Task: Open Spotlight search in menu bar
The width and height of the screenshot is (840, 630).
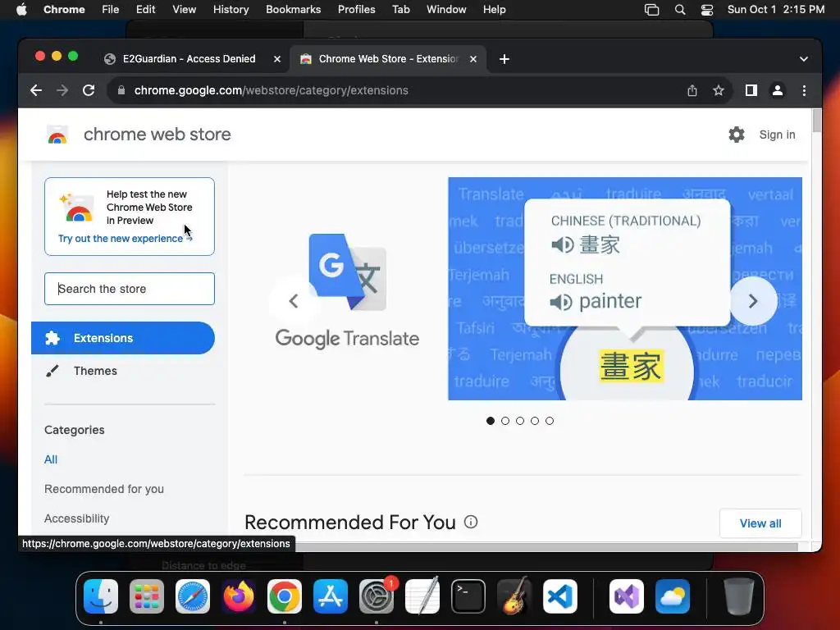Action: [680, 10]
